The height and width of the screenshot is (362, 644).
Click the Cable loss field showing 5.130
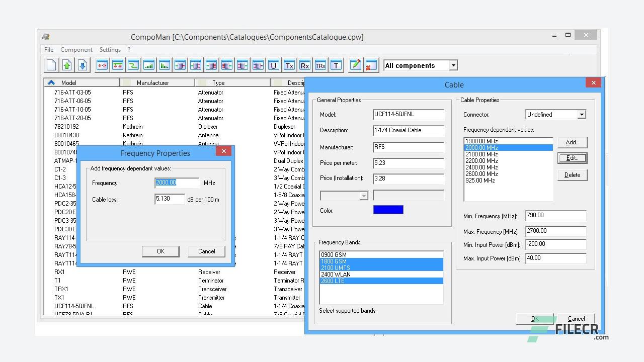click(170, 199)
